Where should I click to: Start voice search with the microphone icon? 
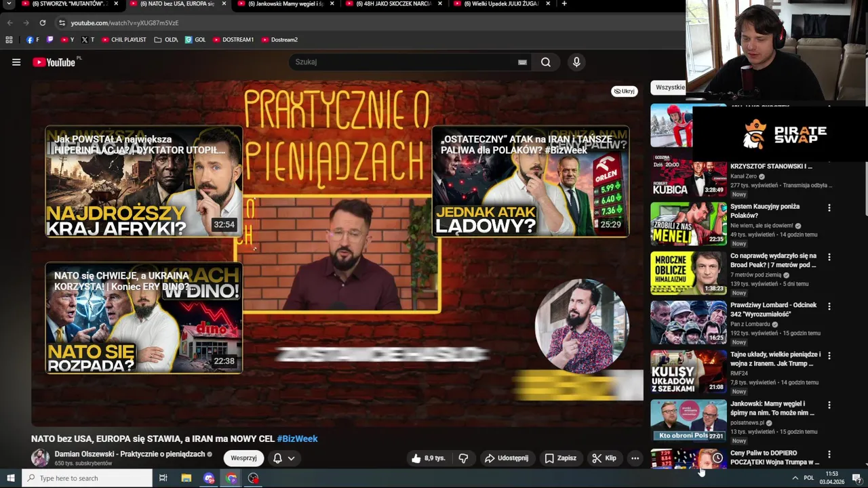click(576, 62)
